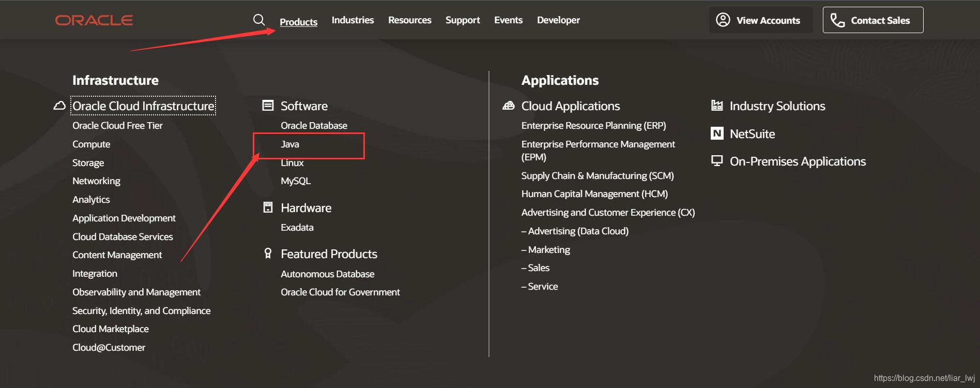Go to the Linux link
Screen dimensions: 980x388
pyautogui.click(x=292, y=163)
